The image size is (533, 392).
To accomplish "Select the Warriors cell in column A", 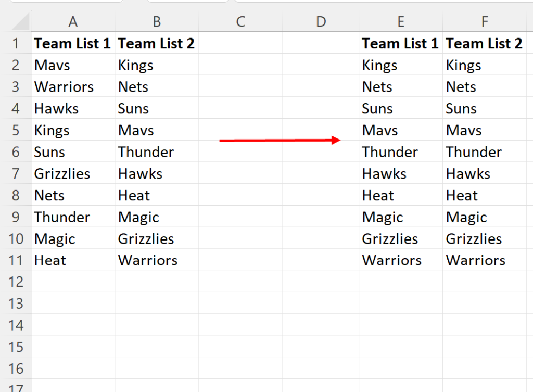I will click(x=73, y=86).
